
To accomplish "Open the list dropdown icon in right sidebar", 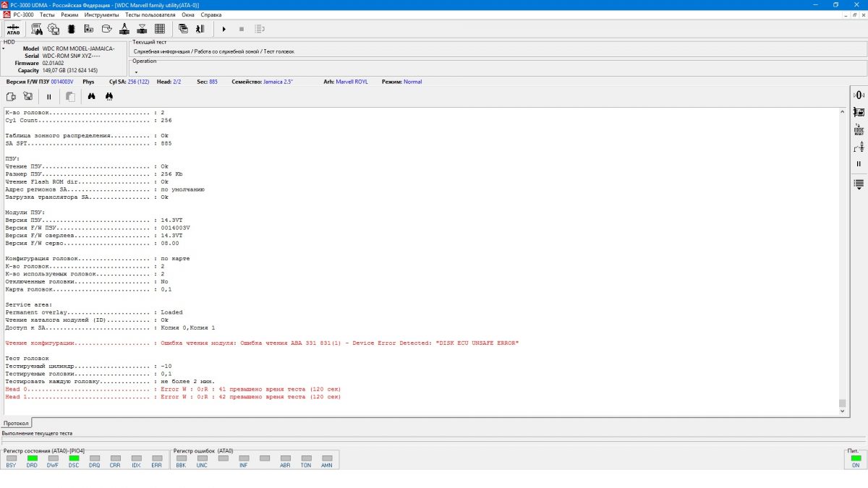I will pyautogui.click(x=859, y=184).
